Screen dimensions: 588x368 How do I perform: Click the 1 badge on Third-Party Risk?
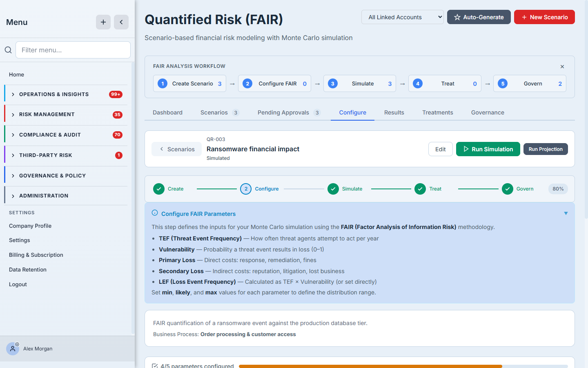coord(119,155)
